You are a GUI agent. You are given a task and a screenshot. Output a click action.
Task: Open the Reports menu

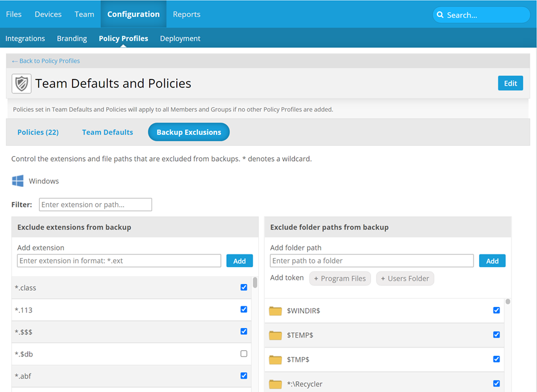186,14
